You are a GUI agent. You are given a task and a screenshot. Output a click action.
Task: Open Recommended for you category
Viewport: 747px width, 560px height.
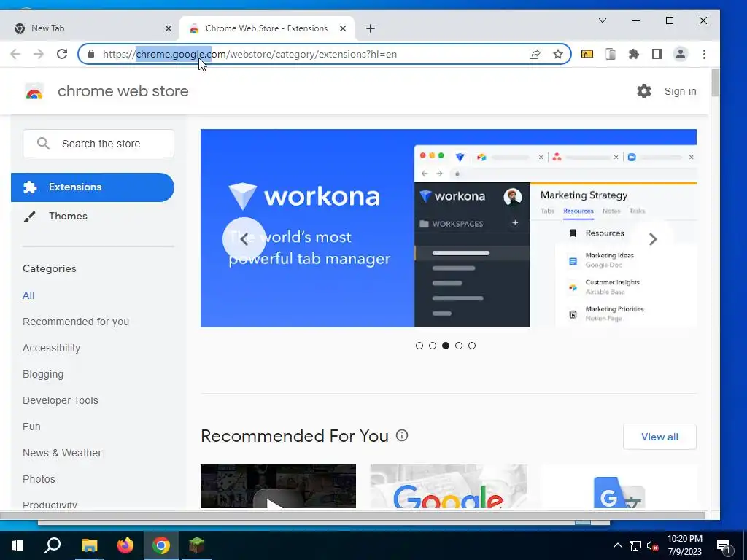pyautogui.click(x=76, y=322)
